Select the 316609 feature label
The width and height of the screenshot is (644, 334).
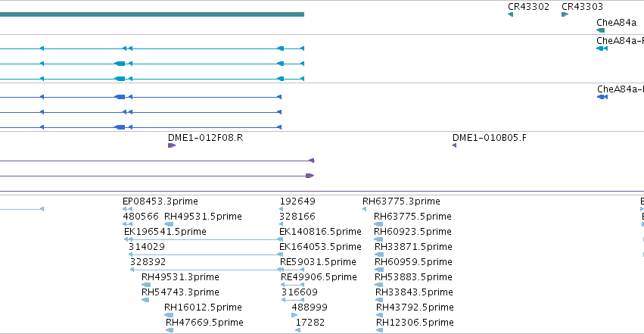[300, 292]
